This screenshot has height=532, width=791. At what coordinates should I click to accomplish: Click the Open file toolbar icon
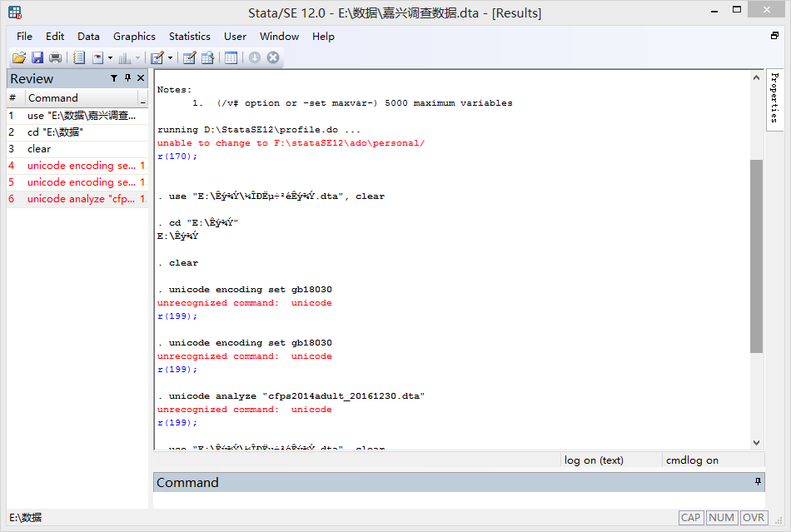(x=18, y=57)
